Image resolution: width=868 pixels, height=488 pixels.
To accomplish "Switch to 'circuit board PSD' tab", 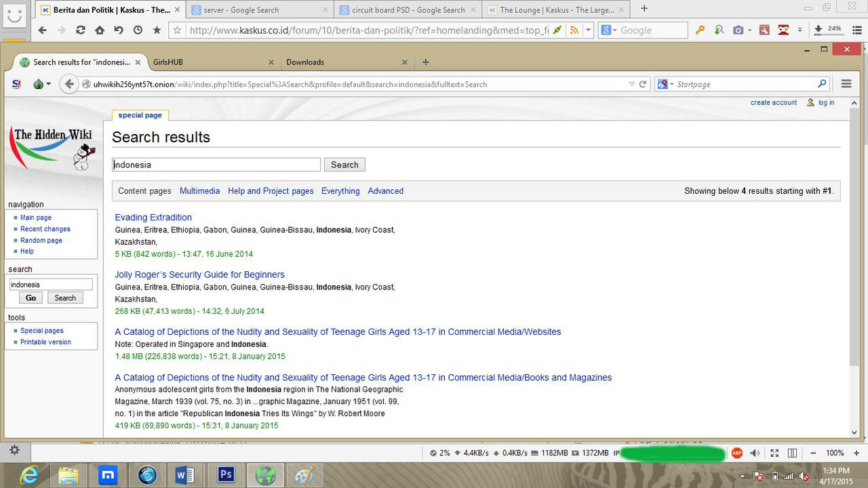I will tap(408, 9).
